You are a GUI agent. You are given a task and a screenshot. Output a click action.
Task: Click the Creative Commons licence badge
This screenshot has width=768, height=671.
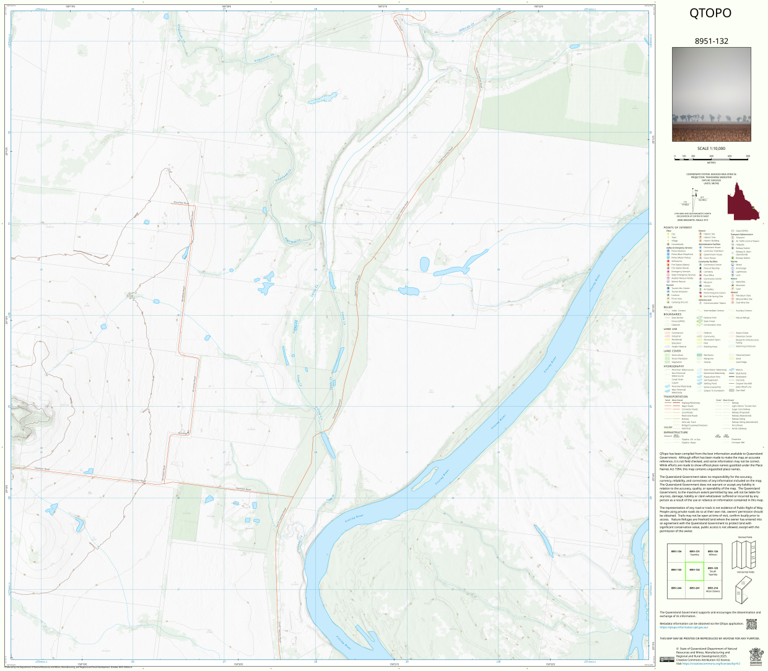tap(667, 659)
